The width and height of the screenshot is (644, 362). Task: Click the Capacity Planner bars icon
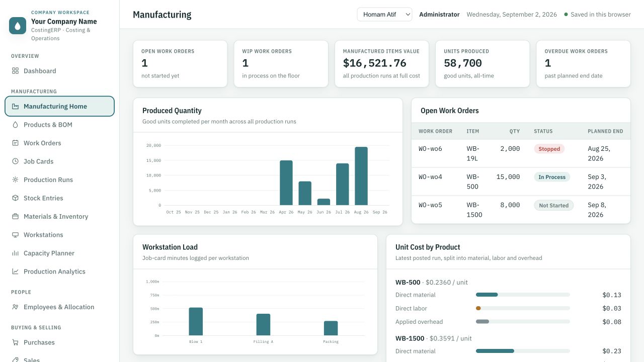15,253
